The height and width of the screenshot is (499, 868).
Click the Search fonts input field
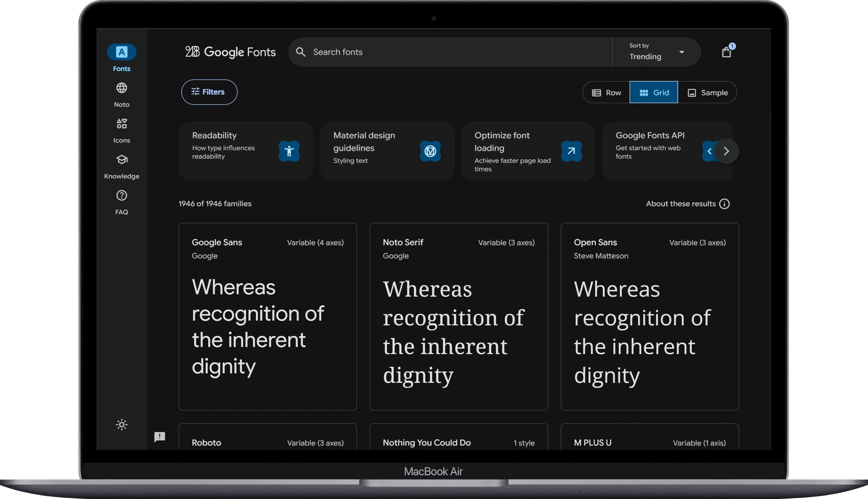[x=450, y=52]
